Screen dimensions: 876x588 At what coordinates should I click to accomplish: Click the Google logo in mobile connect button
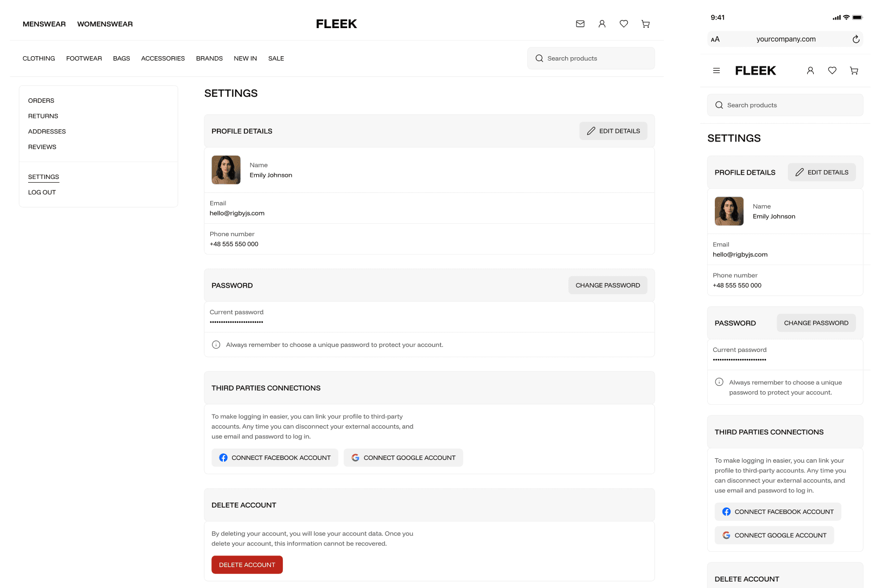pos(726,536)
